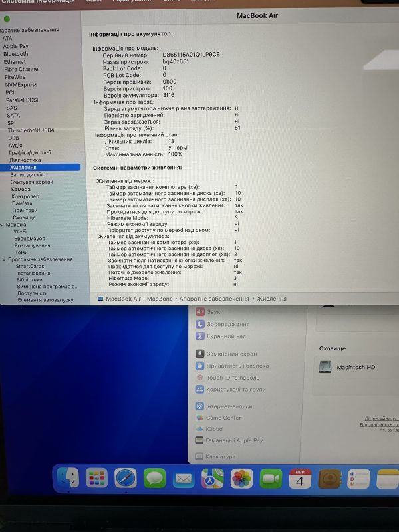399x532 pixels.
Task: Open Інтернет-записи settings pane
Action: pos(224,406)
